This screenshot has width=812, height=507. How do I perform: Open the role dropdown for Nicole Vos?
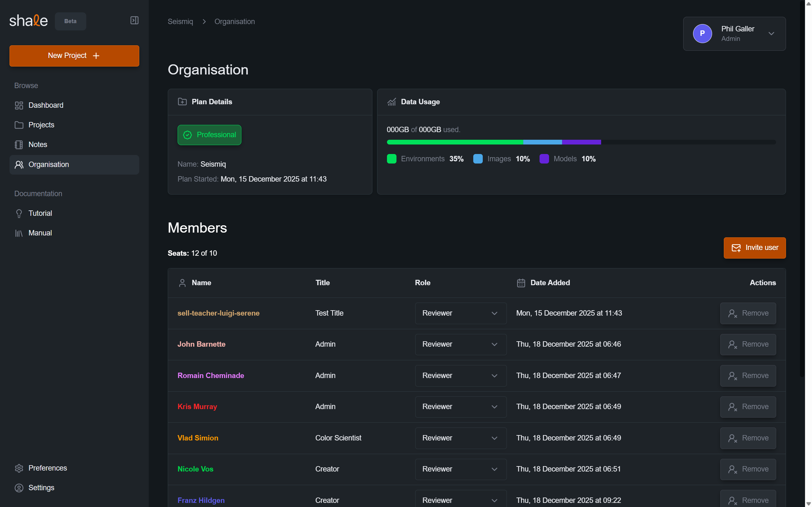click(460, 469)
